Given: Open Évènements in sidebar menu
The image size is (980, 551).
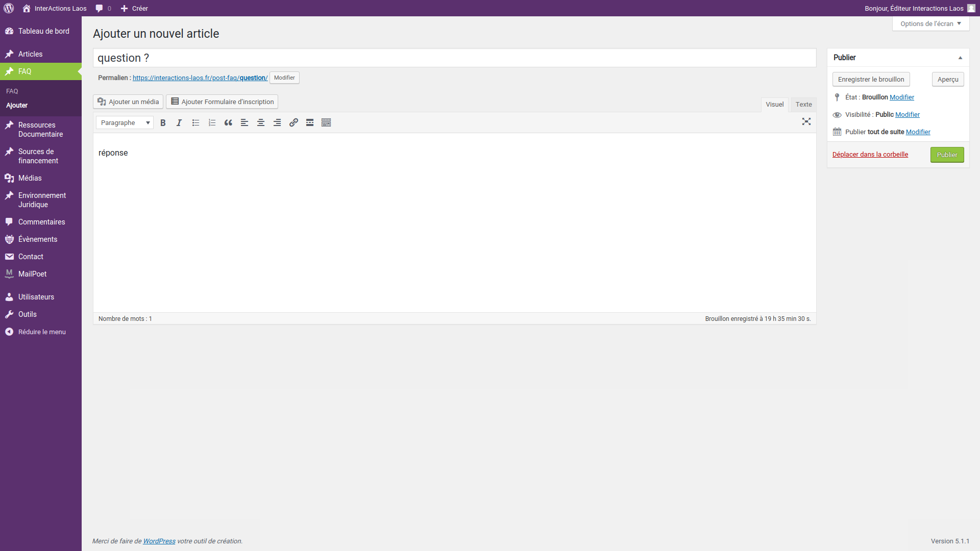Looking at the screenshot, I should [38, 239].
